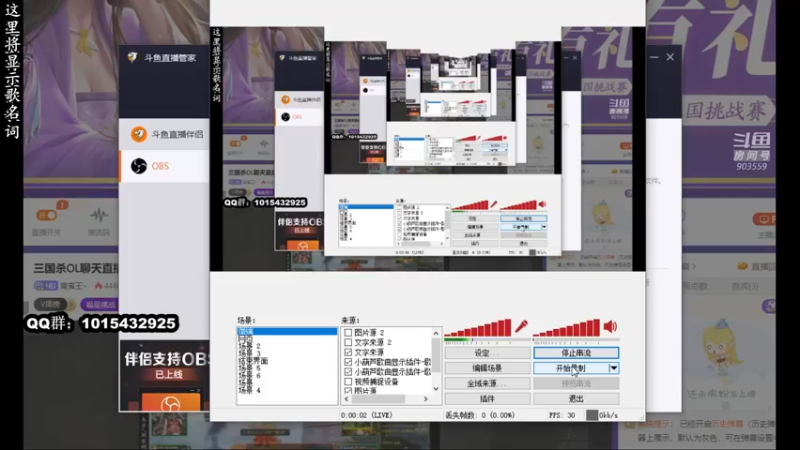The height and width of the screenshot is (450, 800).
Task: Mute the microphone via mic icon
Action: click(x=521, y=327)
